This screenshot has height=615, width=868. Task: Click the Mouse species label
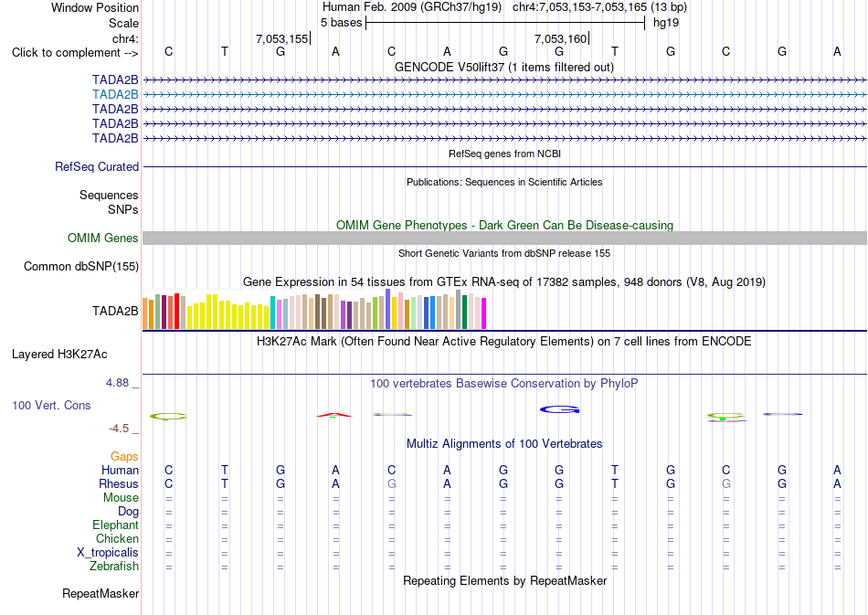coord(121,498)
